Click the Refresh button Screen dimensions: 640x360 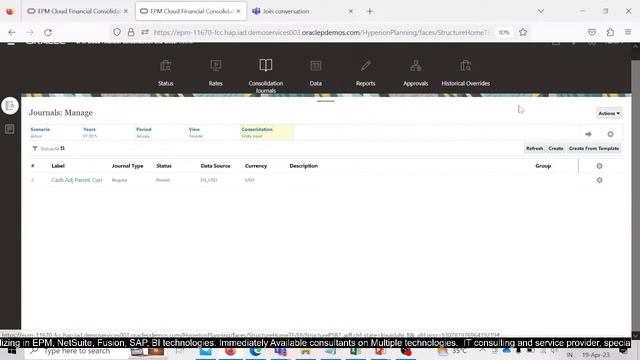pyautogui.click(x=534, y=149)
